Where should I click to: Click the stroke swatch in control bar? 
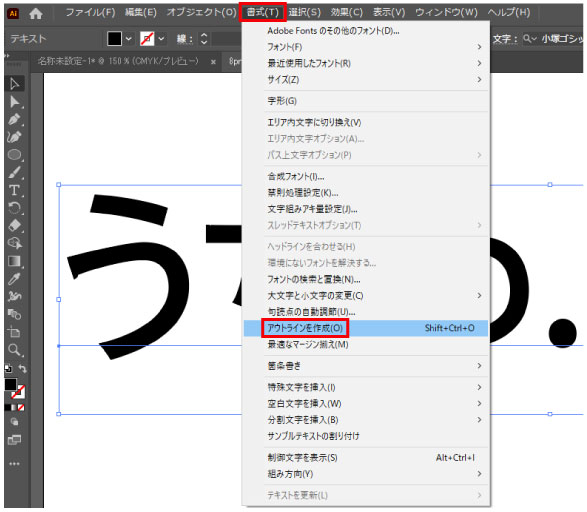click(x=147, y=39)
